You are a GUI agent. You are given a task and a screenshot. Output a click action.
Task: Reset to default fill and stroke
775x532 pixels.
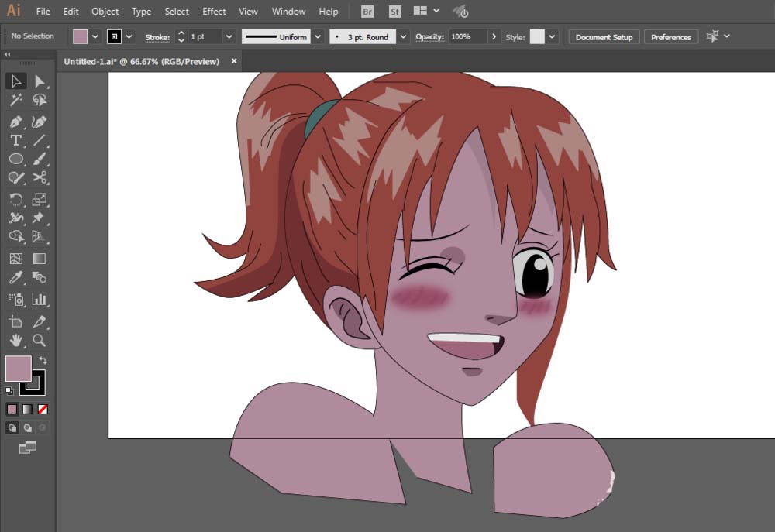pyautogui.click(x=9, y=391)
